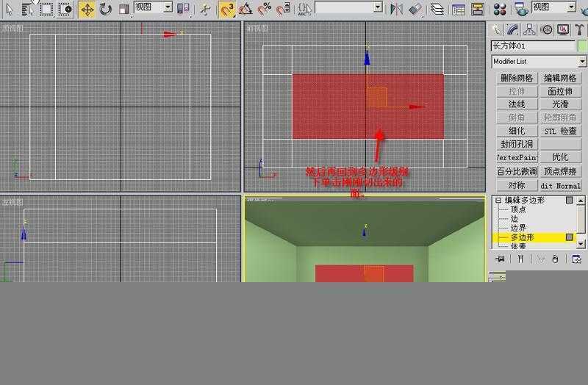
Task: Select the Select Object arrow tool
Action: (x=9, y=9)
